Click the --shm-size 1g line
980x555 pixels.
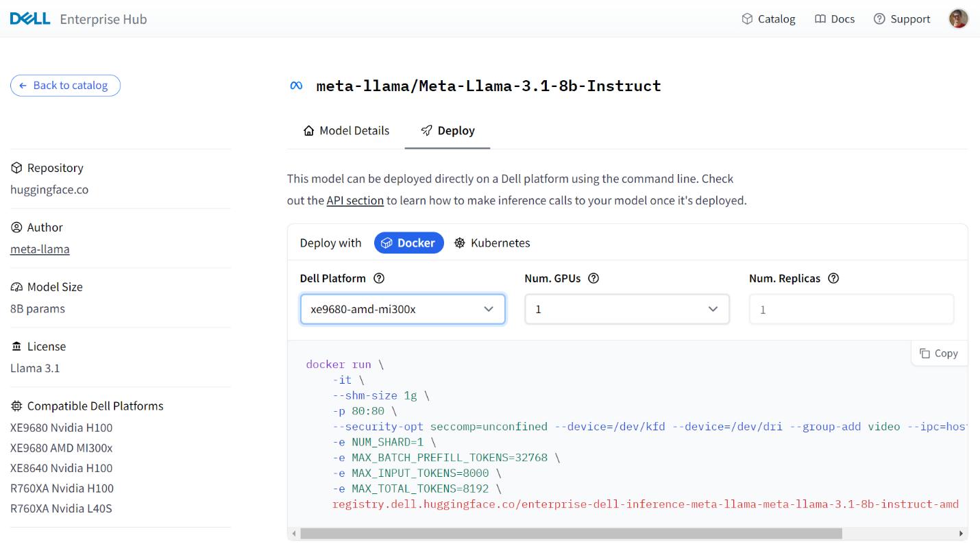(381, 395)
